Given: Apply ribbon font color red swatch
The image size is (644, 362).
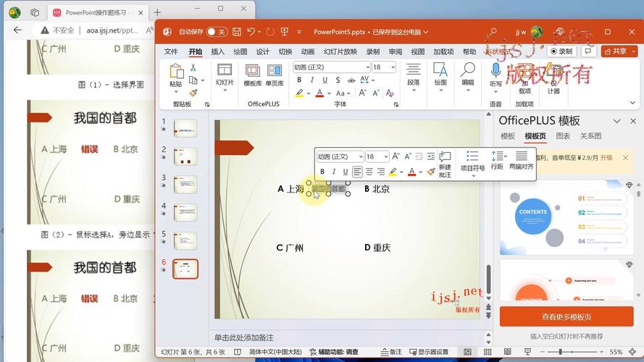Looking at the screenshot, I should pyautogui.click(x=319, y=93).
